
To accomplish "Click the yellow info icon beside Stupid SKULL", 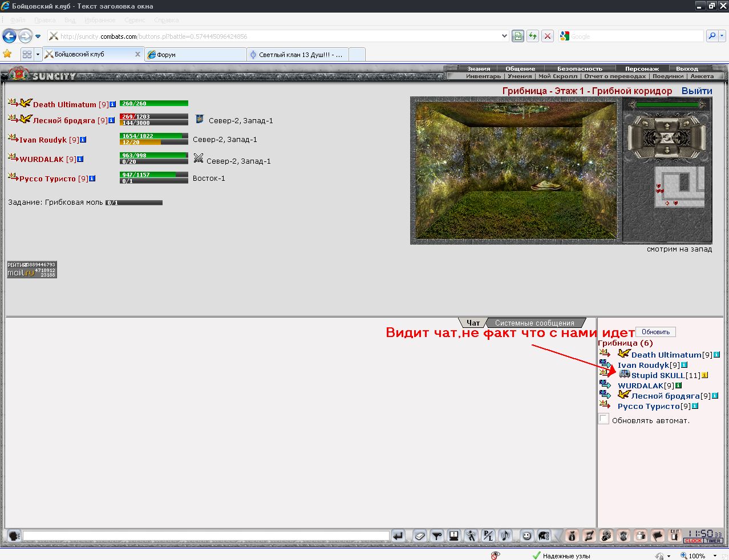I will 705,375.
